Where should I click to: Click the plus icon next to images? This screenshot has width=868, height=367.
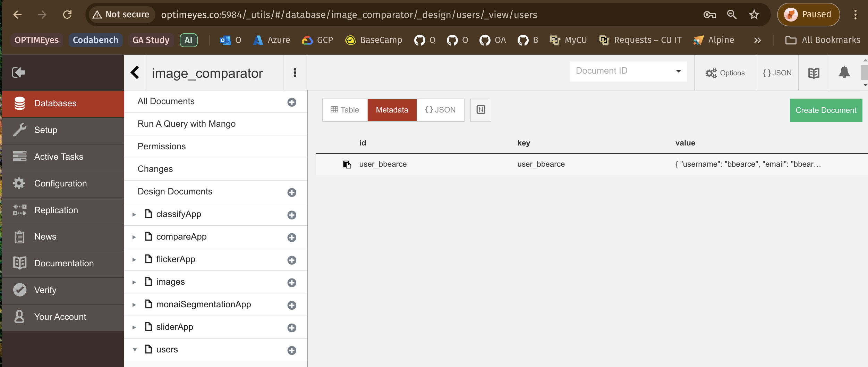(292, 283)
